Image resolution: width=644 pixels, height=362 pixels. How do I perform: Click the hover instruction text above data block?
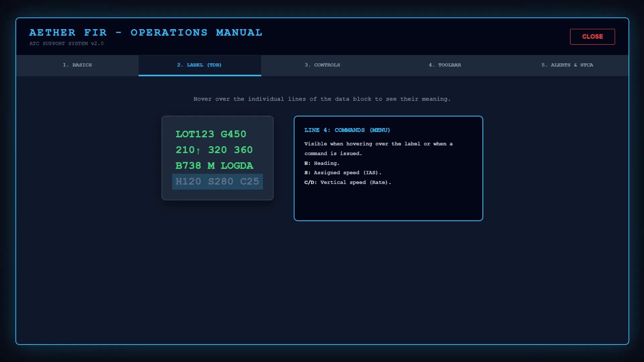(322, 99)
